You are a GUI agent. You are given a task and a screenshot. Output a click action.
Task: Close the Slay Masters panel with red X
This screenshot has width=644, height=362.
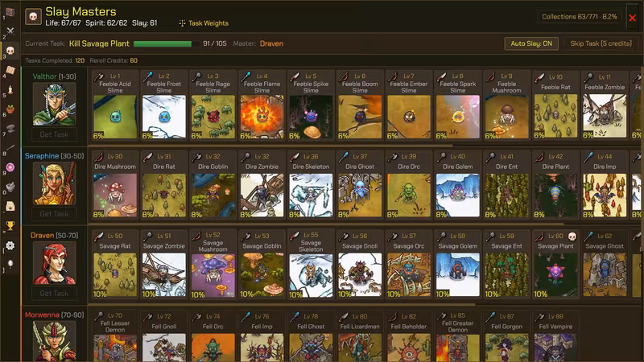click(x=633, y=18)
